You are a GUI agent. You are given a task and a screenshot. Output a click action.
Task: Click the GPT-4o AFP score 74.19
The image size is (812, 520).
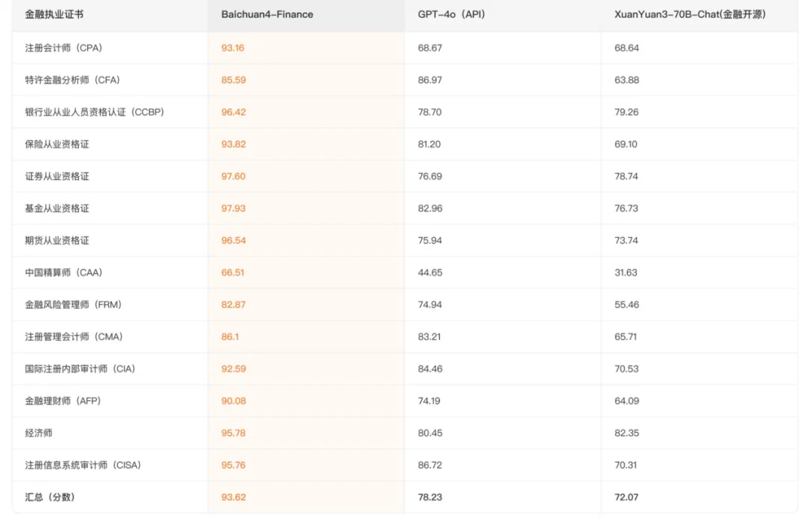point(429,401)
